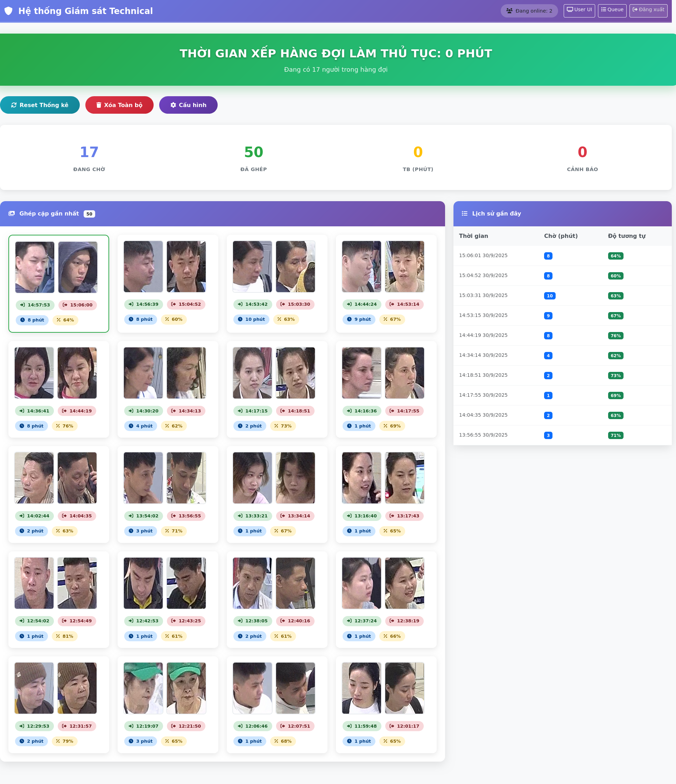Click the entry time tag 14:30:20
Viewport: 676px width, 784px height.
(144, 411)
